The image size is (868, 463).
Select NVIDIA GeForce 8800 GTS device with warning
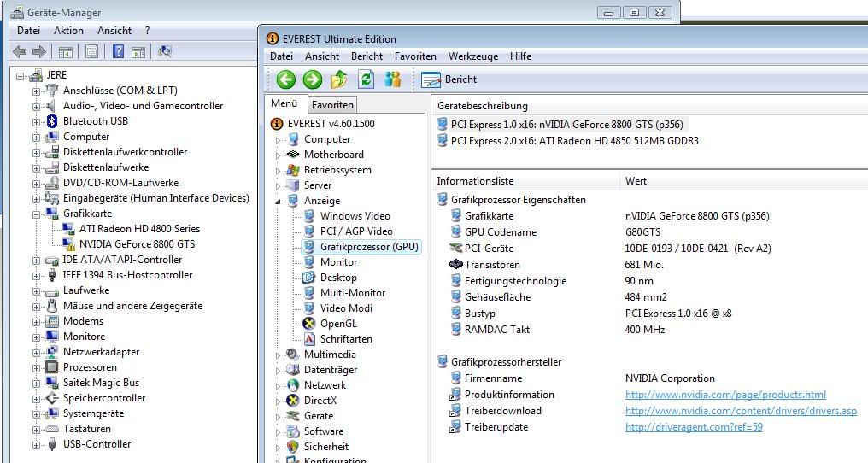137,244
